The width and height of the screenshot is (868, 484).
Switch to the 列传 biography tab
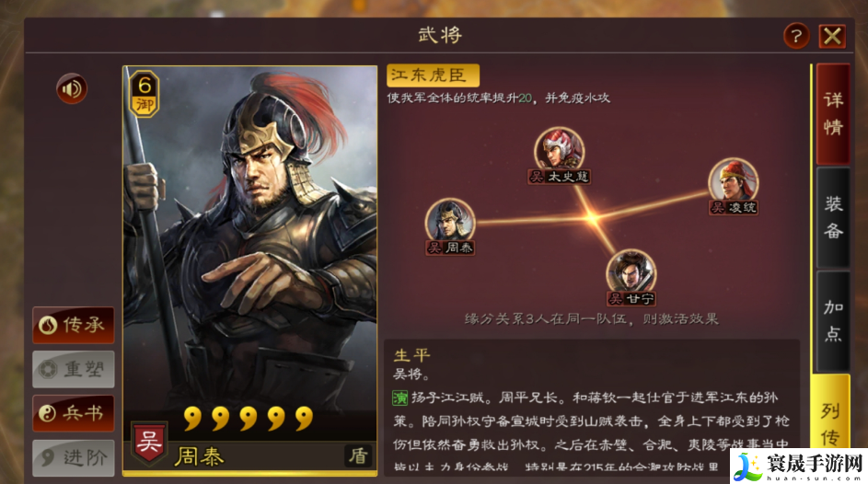[x=831, y=425]
